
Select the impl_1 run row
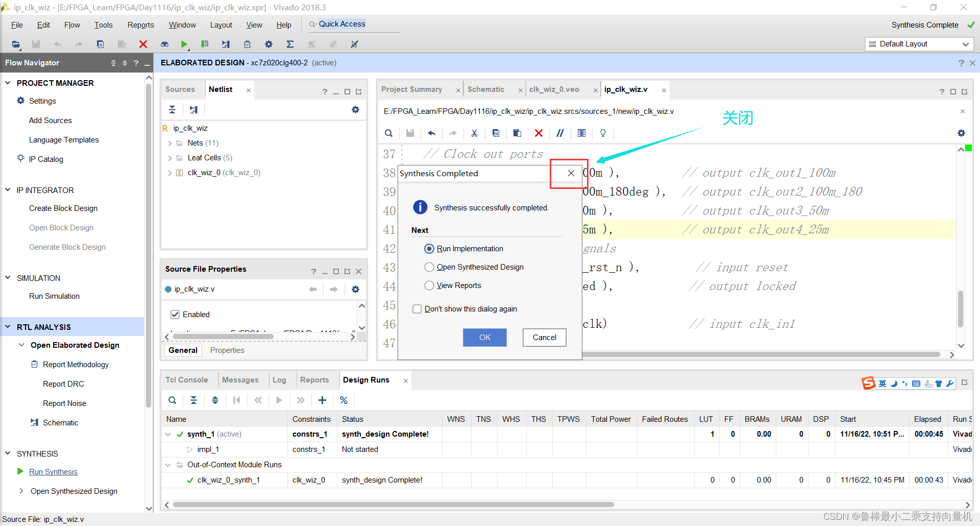(x=567, y=449)
